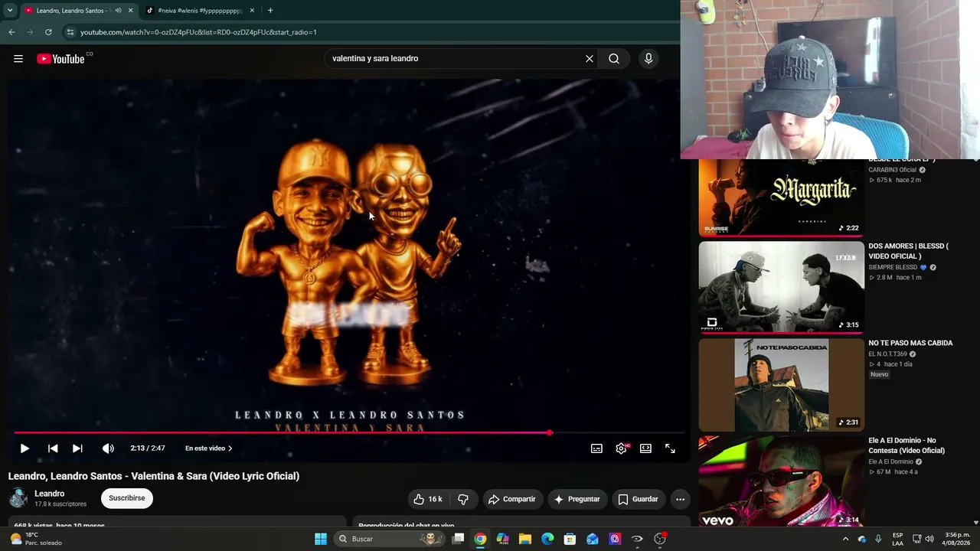Skip back to the previous video

tap(53, 448)
